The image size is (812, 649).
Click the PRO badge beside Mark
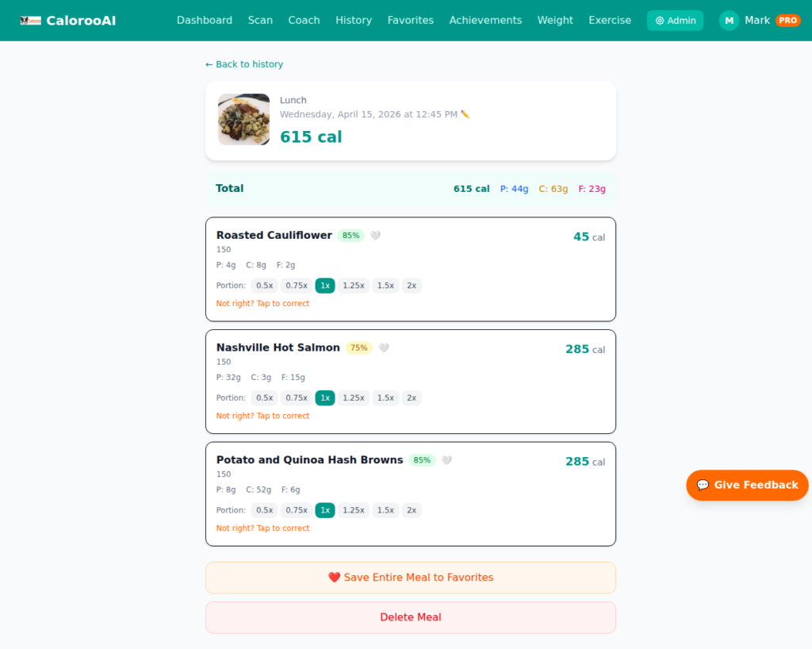point(787,21)
